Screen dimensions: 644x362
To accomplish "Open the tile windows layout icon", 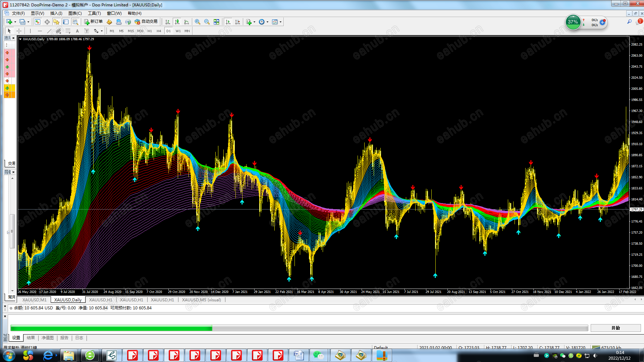I will [x=216, y=22].
